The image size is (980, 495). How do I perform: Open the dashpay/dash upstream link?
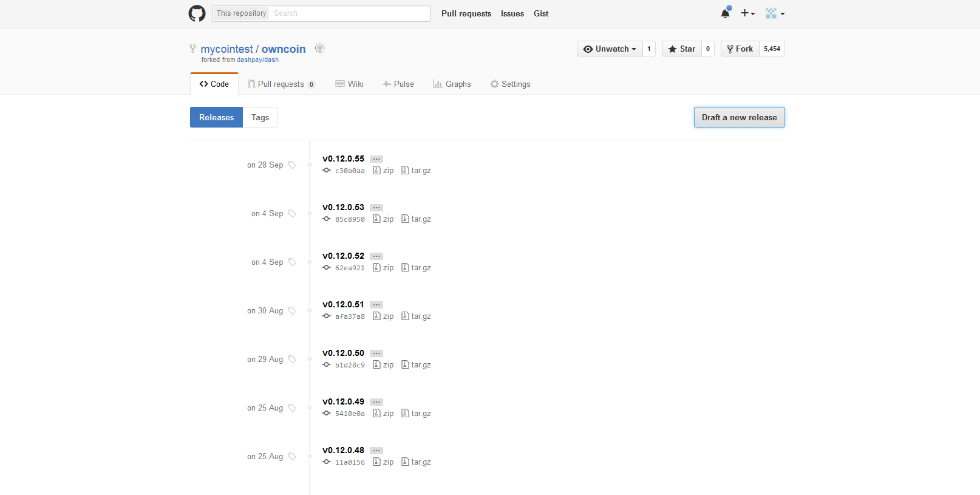(x=257, y=60)
